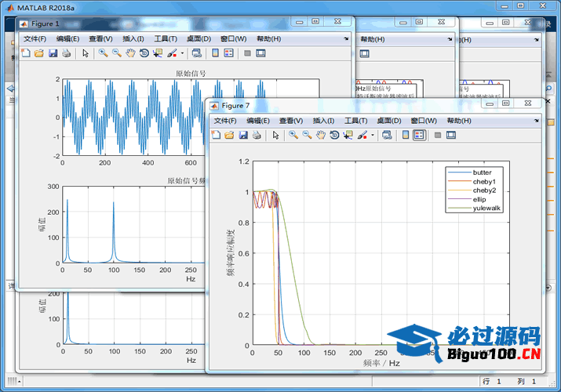Screen dimensions: 561x392
Task: Click New Figure icon in Figure 7 toolbar
Action: [x=216, y=135]
